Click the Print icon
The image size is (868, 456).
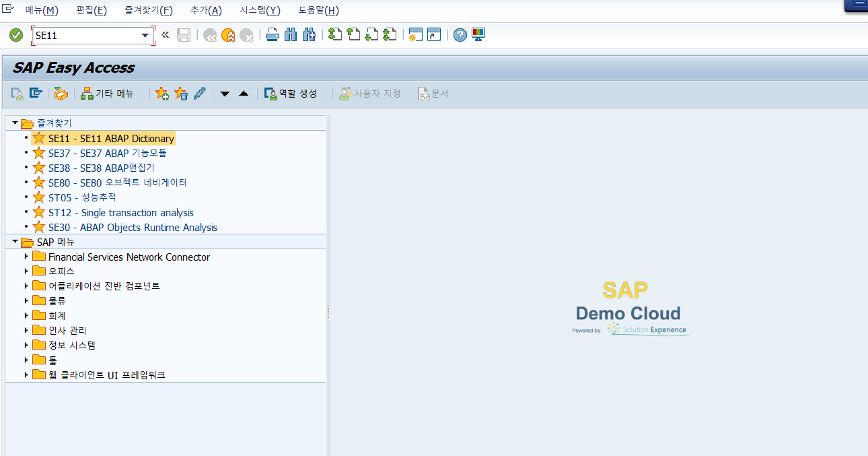tap(273, 35)
